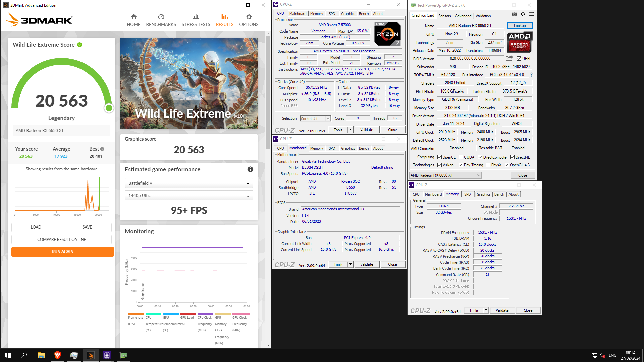Switch to 3DMark taskbar icon
This screenshot has width=644, height=362.
91,355
